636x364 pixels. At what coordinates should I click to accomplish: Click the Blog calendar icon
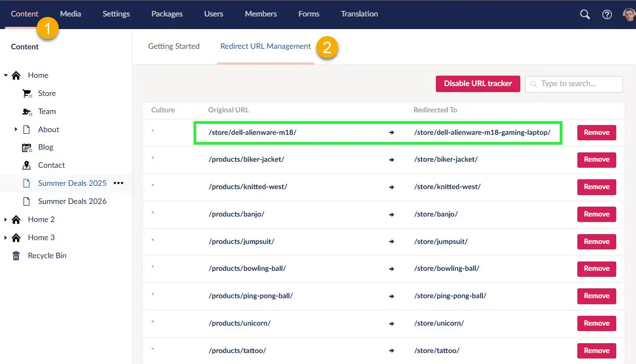click(x=26, y=147)
